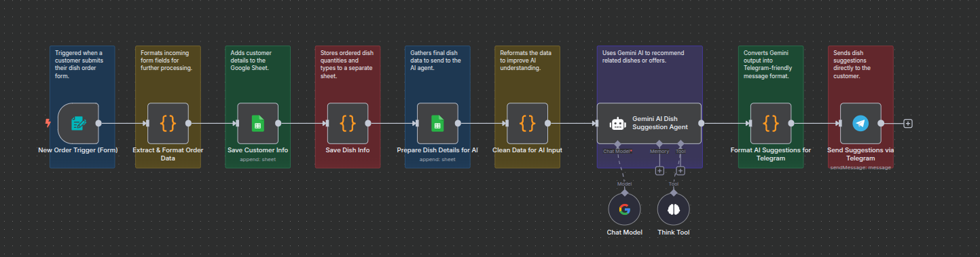Click the 'Think Tool' label
980x257 pixels.
click(x=673, y=233)
